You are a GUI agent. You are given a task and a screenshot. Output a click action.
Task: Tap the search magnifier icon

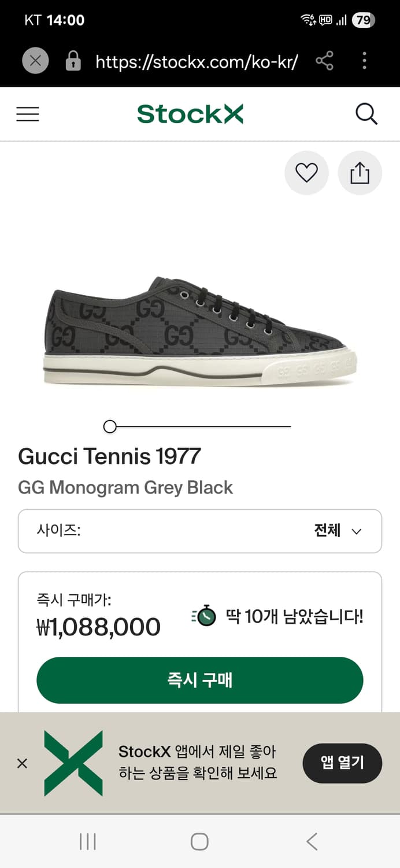pyautogui.click(x=366, y=114)
